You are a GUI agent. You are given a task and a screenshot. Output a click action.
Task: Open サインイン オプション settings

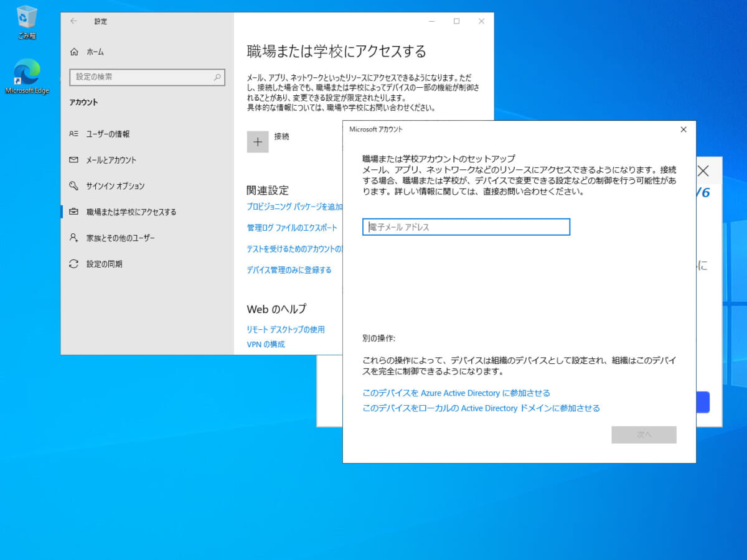pyautogui.click(x=115, y=186)
